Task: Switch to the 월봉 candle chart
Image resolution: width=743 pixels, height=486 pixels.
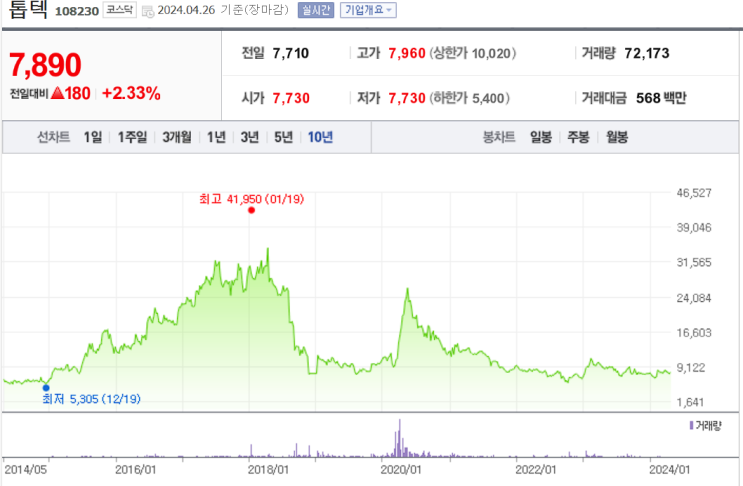Action: (x=617, y=137)
